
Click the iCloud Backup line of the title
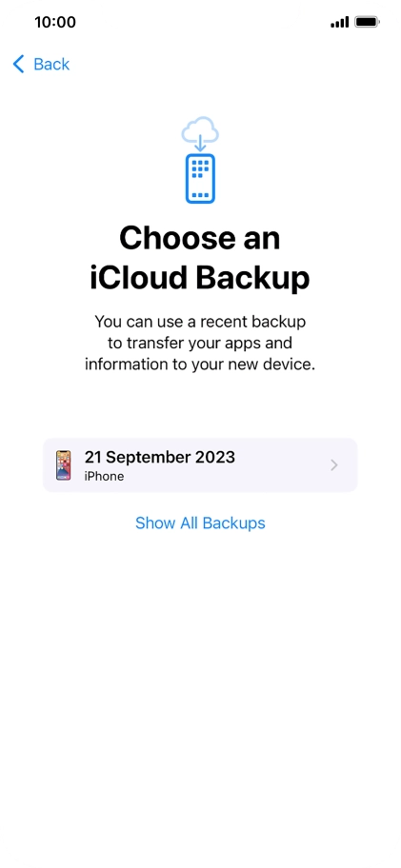point(200,279)
